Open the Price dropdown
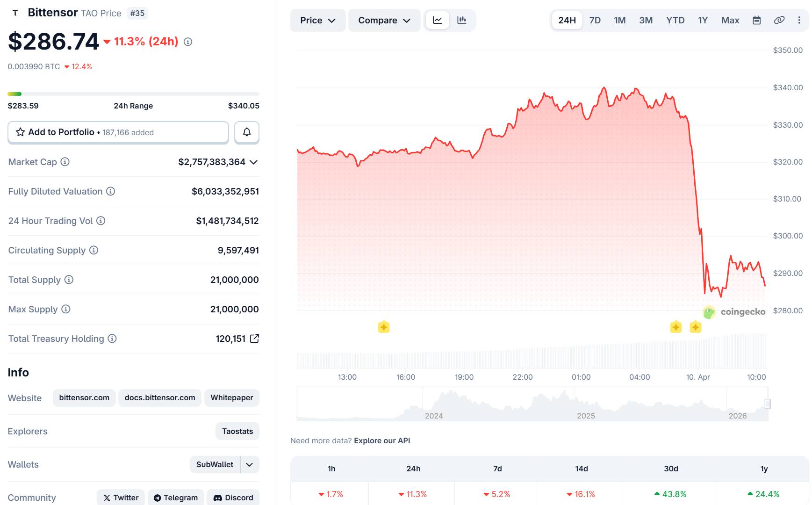The height and width of the screenshot is (505, 812). click(x=317, y=20)
